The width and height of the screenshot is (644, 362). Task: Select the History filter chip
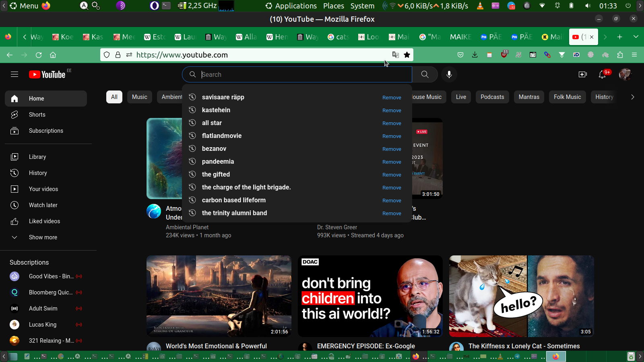click(x=604, y=97)
